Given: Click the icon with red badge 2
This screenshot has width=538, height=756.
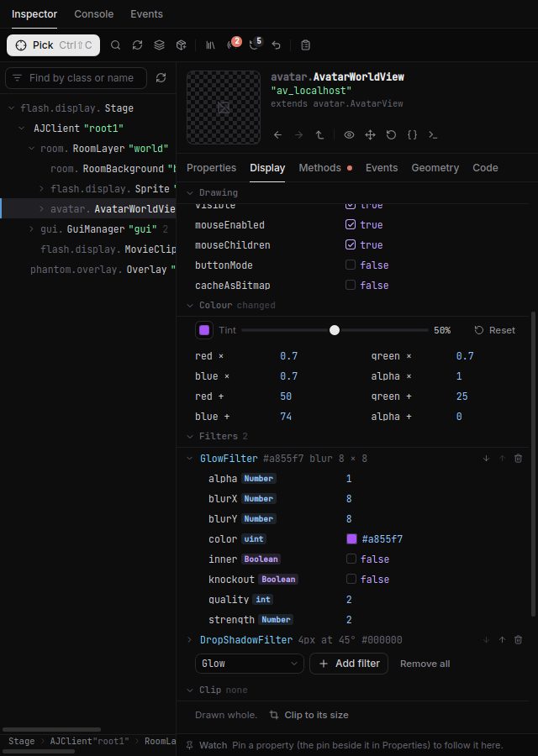Looking at the screenshot, I should tap(233, 45).
